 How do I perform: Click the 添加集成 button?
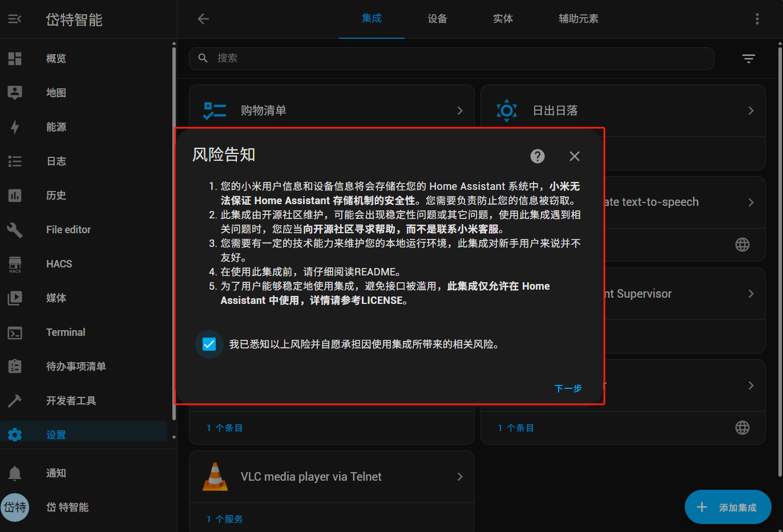pyautogui.click(x=728, y=507)
